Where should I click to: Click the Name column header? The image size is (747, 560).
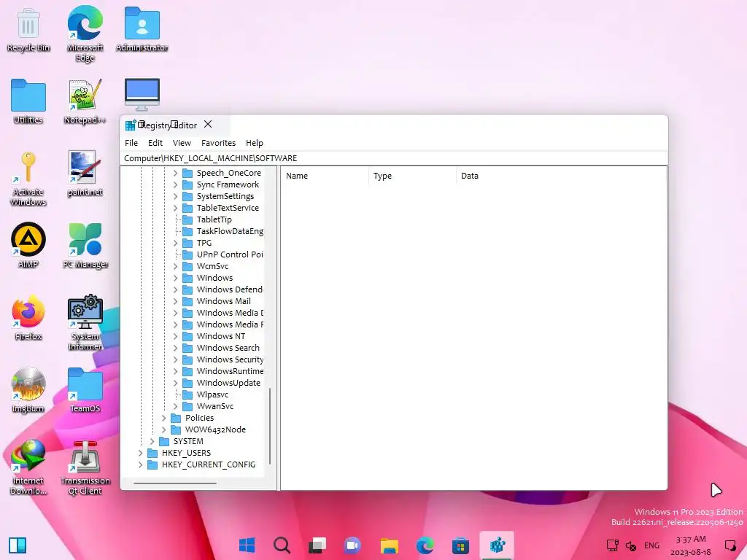(325, 176)
